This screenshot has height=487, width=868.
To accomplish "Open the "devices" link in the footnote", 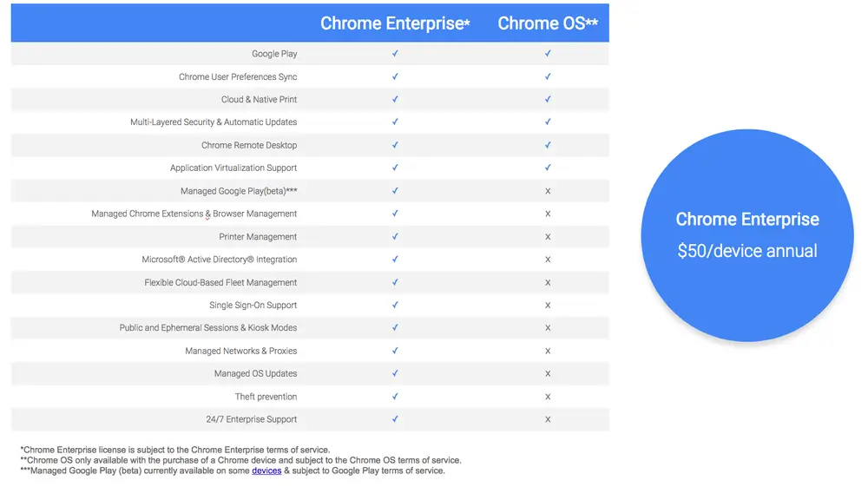I will tap(266, 471).
